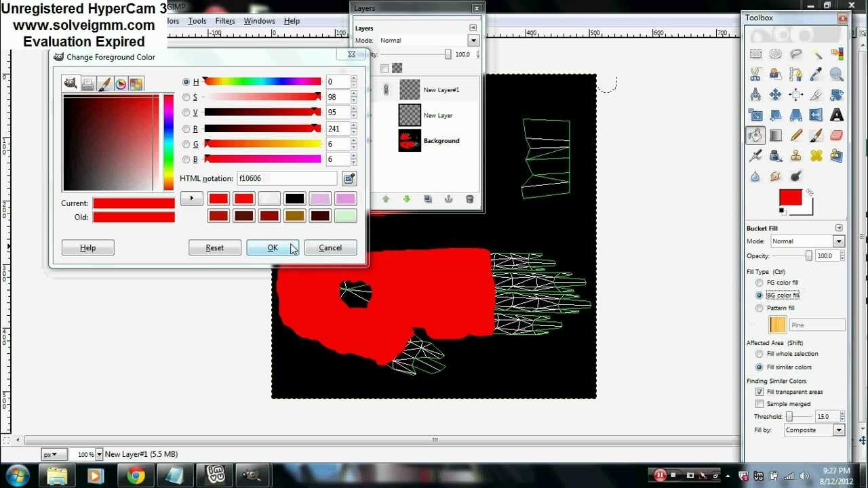868x488 pixels.
Task: Select the Clone stamp tool
Action: coord(796,156)
